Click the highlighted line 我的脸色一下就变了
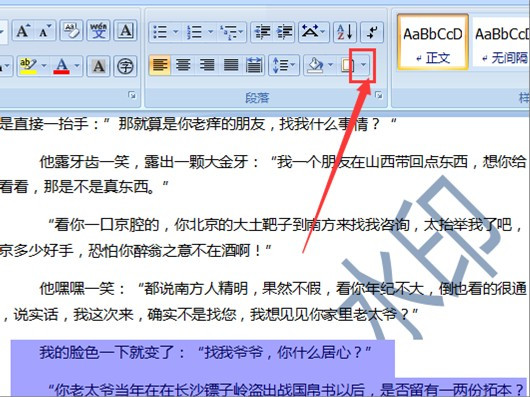The width and height of the screenshot is (530, 397). click(205, 352)
